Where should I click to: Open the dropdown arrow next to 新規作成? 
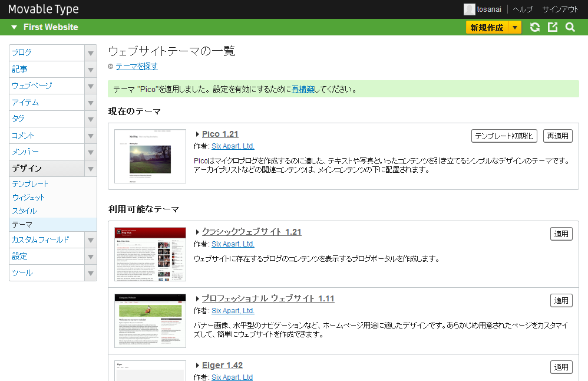point(515,27)
